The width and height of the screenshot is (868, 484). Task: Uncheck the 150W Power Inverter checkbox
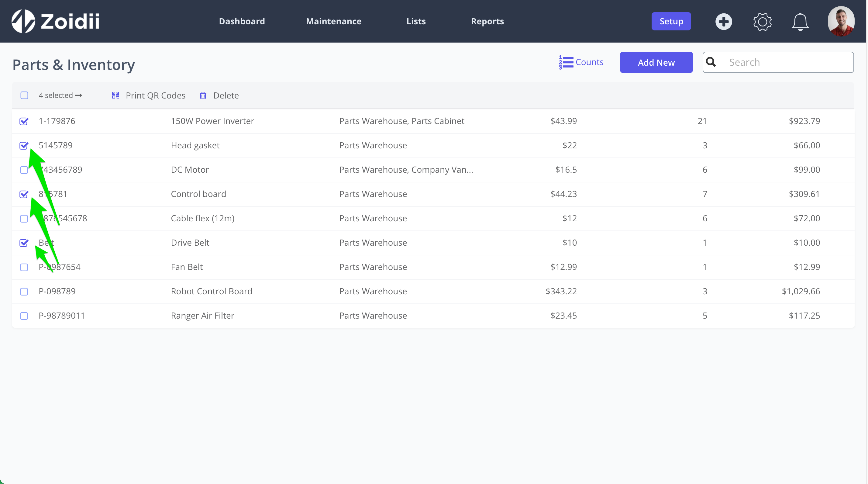click(x=24, y=121)
